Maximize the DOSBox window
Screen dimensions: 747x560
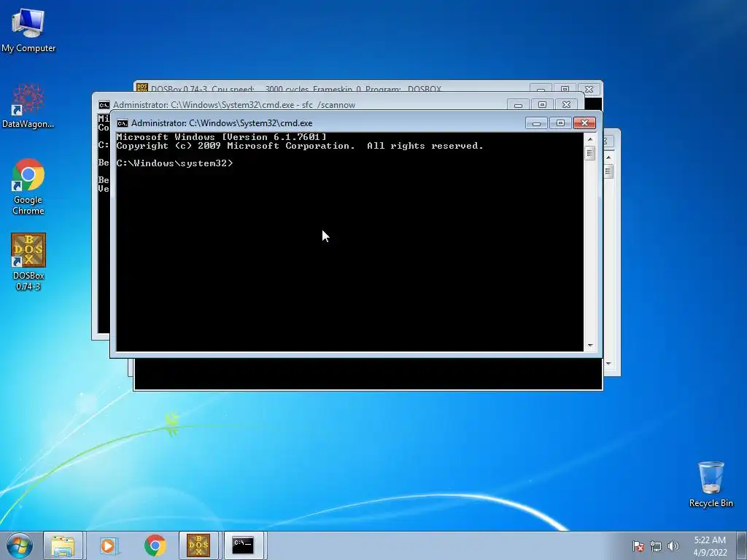tap(565, 88)
